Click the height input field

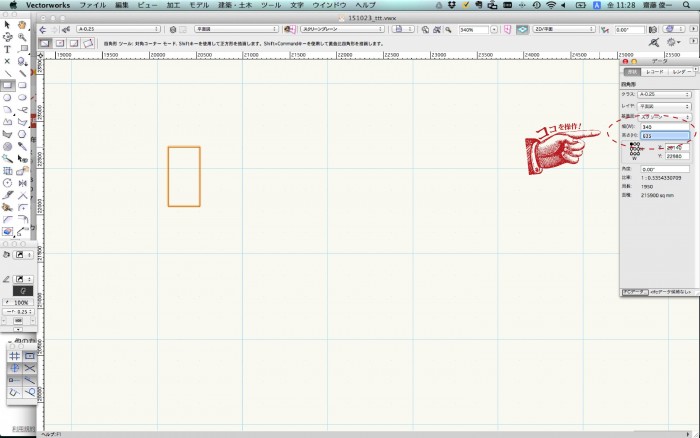pyautogui.click(x=665, y=135)
